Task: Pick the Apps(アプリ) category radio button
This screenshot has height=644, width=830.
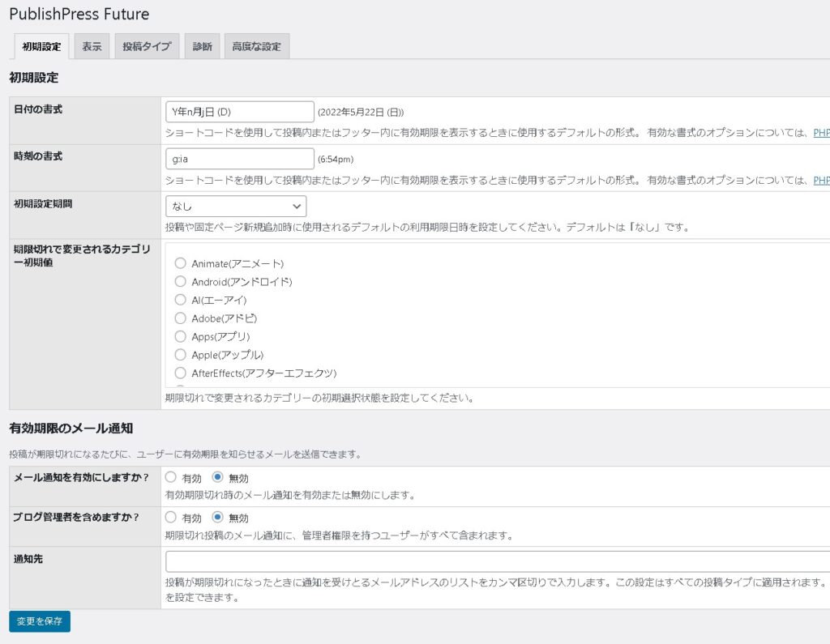Action: [181, 336]
